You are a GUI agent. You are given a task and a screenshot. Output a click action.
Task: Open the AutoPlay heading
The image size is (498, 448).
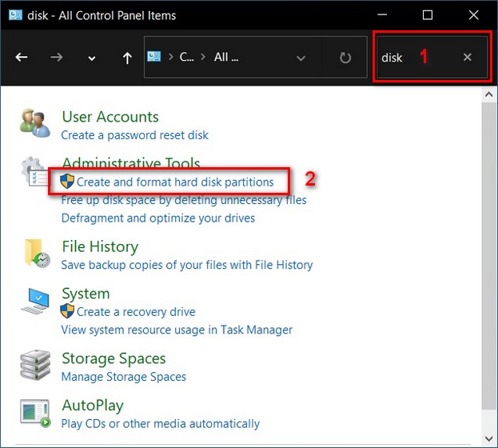click(93, 406)
